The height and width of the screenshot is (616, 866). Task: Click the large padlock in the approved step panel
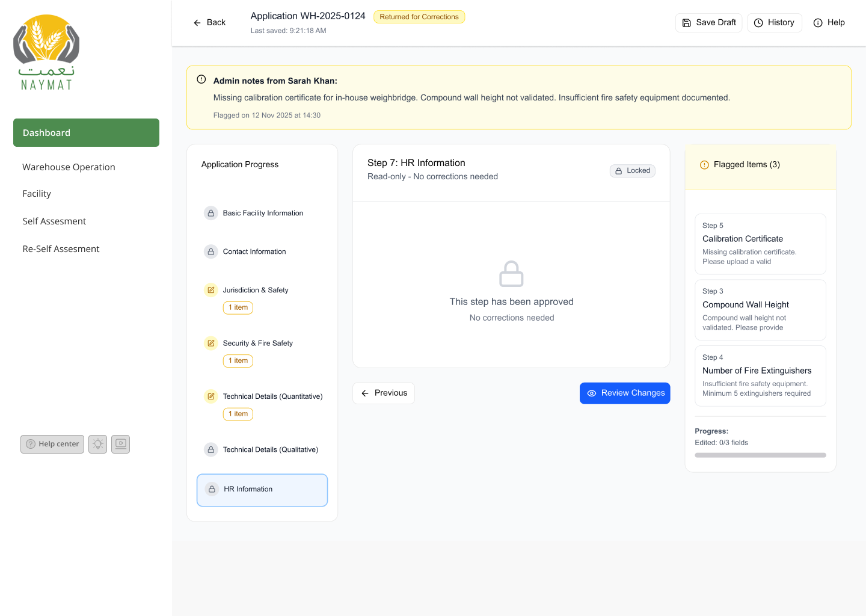point(511,274)
